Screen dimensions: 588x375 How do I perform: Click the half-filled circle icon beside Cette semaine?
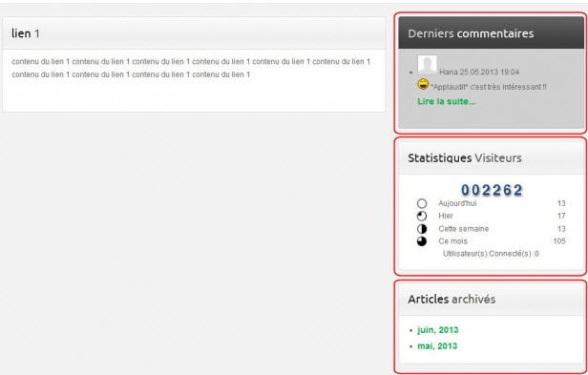(422, 229)
